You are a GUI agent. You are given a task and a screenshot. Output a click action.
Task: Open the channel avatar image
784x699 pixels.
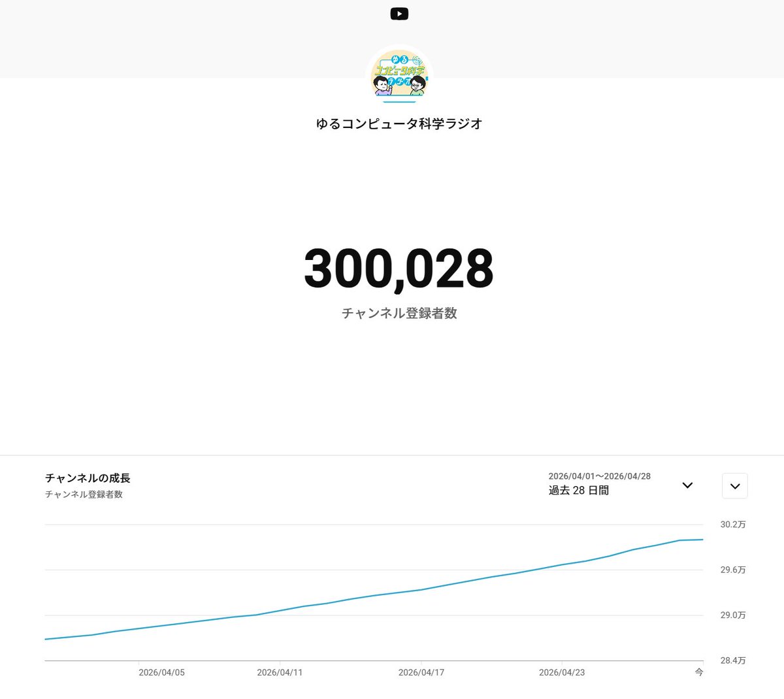click(399, 74)
